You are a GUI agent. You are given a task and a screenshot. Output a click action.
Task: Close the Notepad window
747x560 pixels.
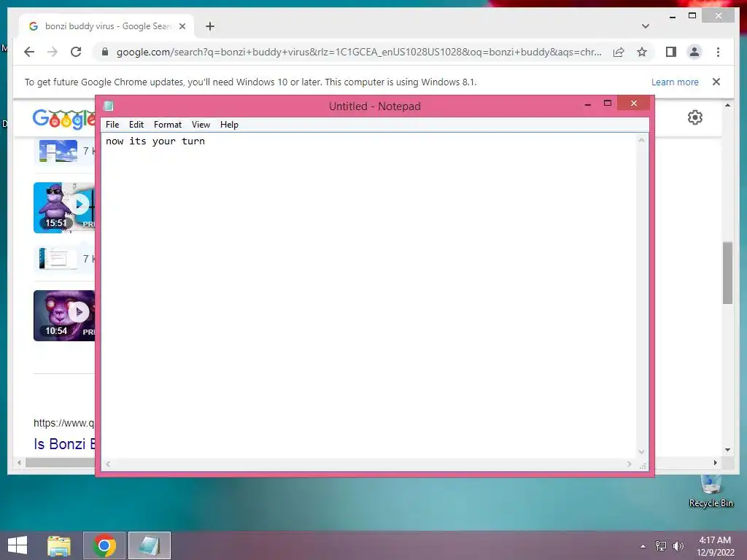[634, 104]
